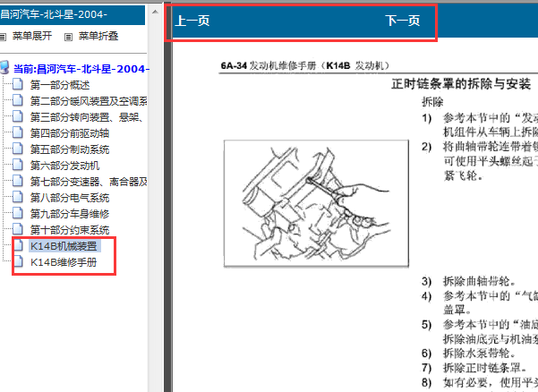The height and width of the screenshot is (392, 538).
Task: Click page icon of 第五部分制动系统
Action: 18,149
